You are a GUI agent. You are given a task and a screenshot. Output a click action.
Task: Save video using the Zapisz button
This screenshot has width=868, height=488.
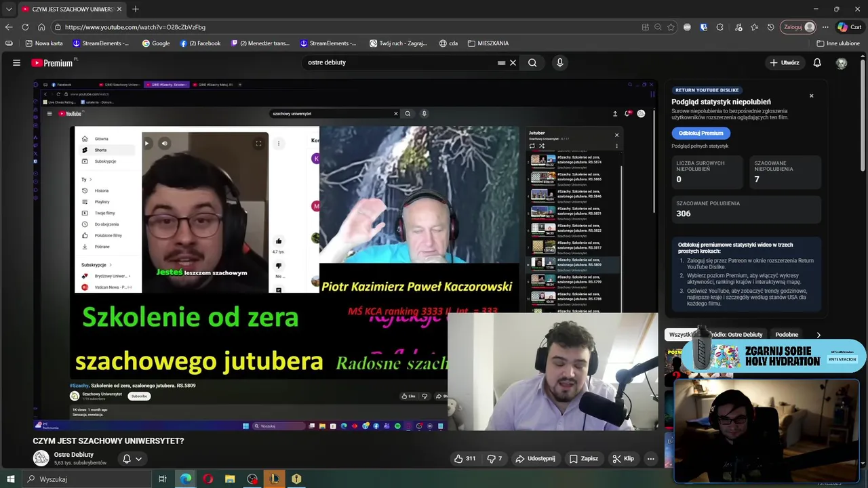584,459
